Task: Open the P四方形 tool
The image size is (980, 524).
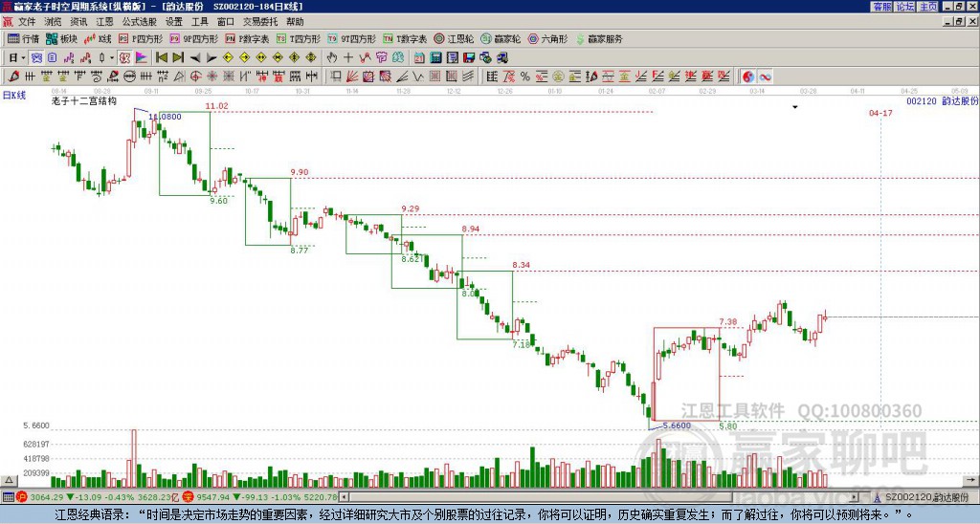Action: [141, 38]
